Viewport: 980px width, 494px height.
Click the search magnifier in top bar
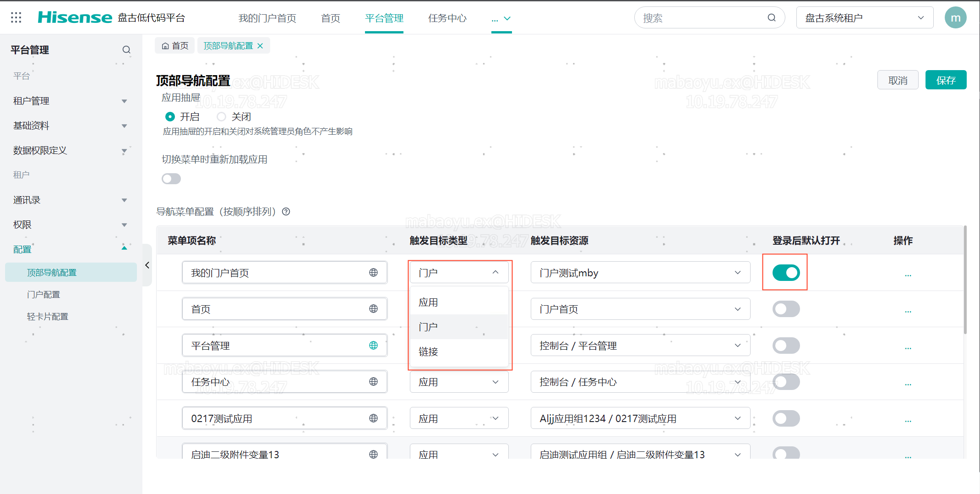click(x=772, y=18)
